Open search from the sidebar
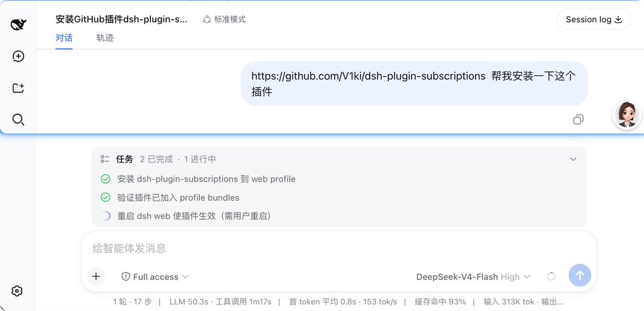The height and width of the screenshot is (311, 644). click(18, 120)
